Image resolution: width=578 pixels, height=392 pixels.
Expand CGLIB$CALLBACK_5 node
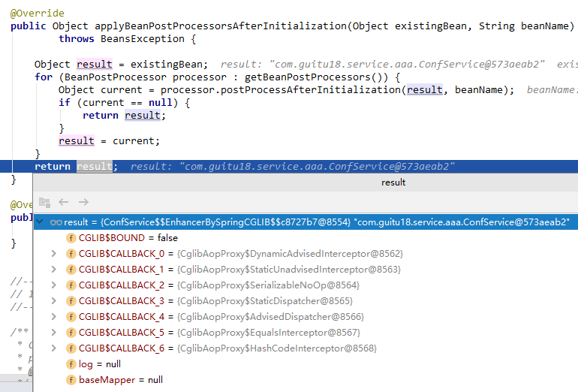pos(54,333)
